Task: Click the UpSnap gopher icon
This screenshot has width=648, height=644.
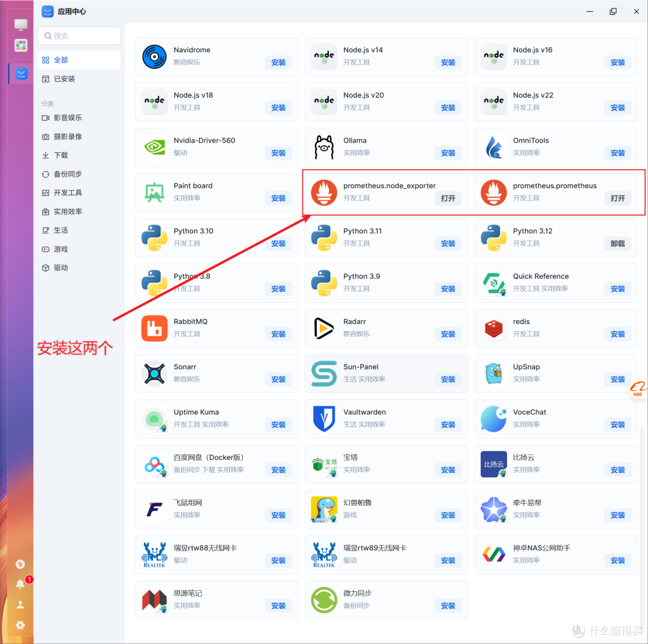Action: coord(494,374)
